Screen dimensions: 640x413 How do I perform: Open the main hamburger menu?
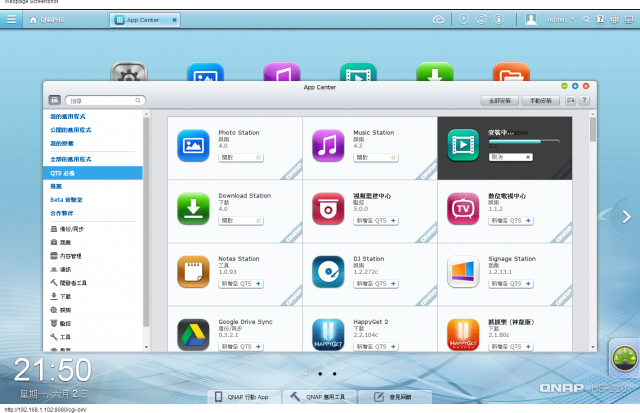coord(11,19)
